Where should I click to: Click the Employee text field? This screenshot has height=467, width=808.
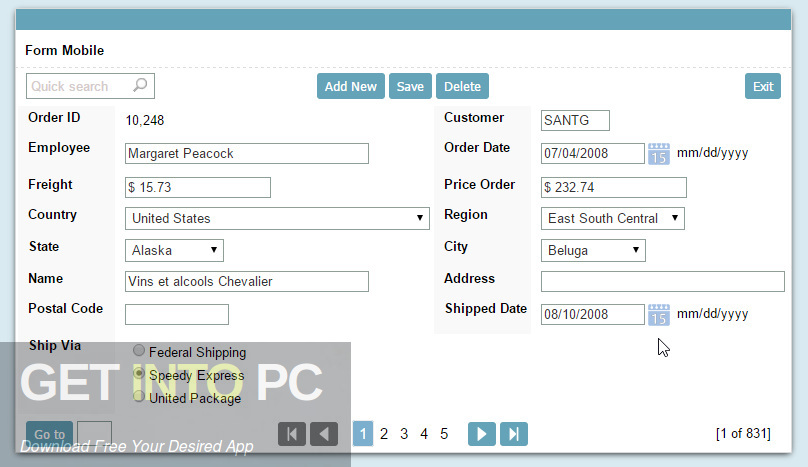tap(247, 154)
